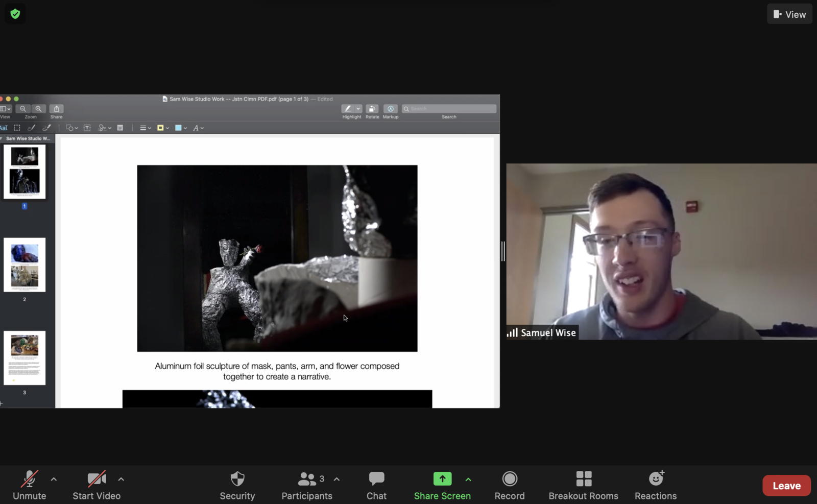Open the Shape Style line dropdown
This screenshot has height=504, width=817.
point(146,128)
